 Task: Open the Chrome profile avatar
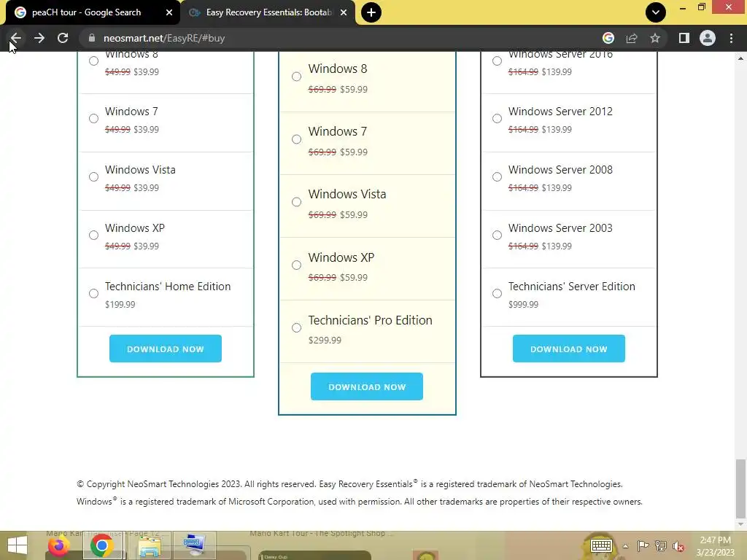click(708, 38)
